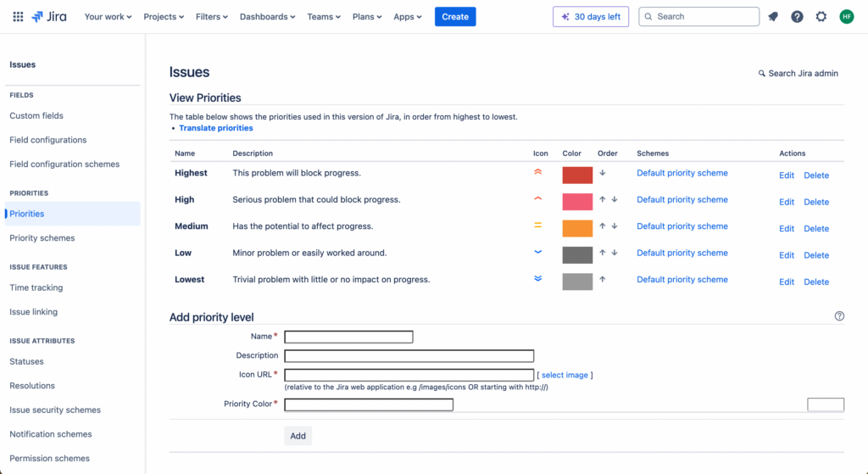Open Time tracking in sidebar
868x474 pixels.
click(36, 288)
